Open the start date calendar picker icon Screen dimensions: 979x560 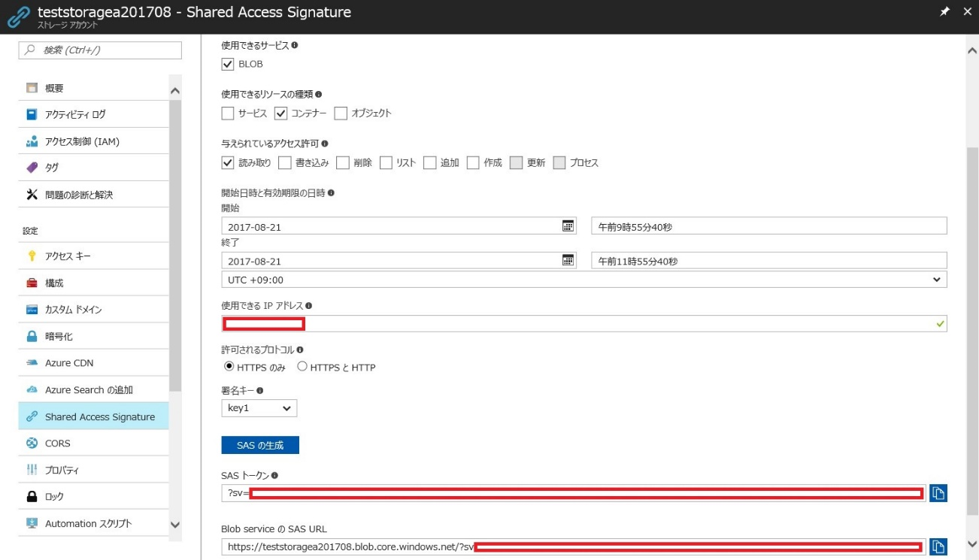tap(568, 226)
